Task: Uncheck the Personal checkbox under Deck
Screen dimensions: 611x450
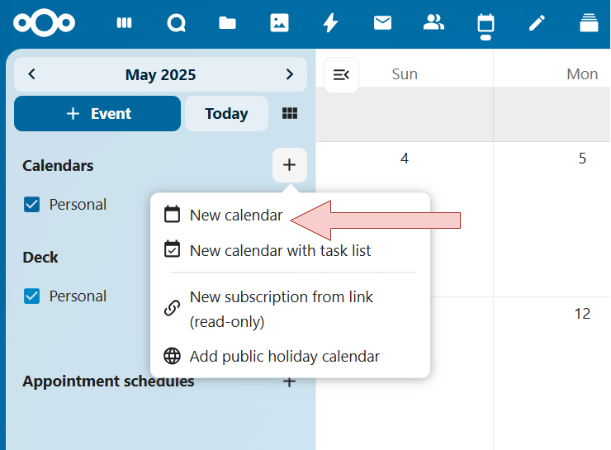Action: point(32,296)
